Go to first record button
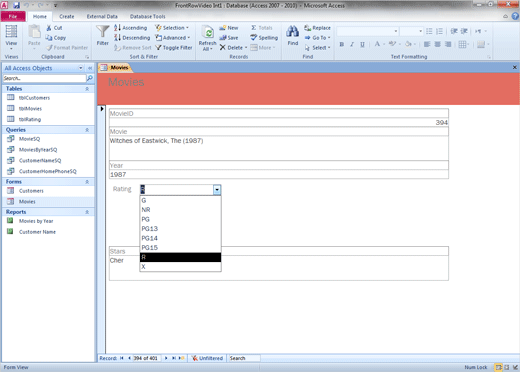The width and height of the screenshot is (520, 372). [x=122, y=358]
